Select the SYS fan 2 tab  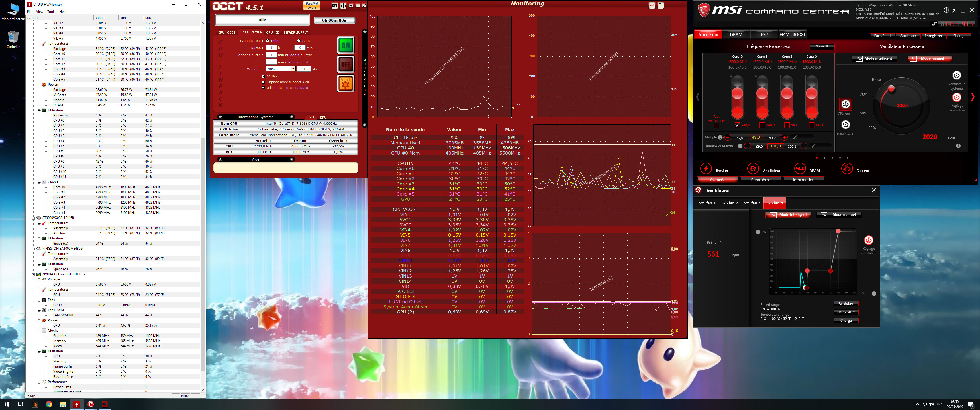729,203
